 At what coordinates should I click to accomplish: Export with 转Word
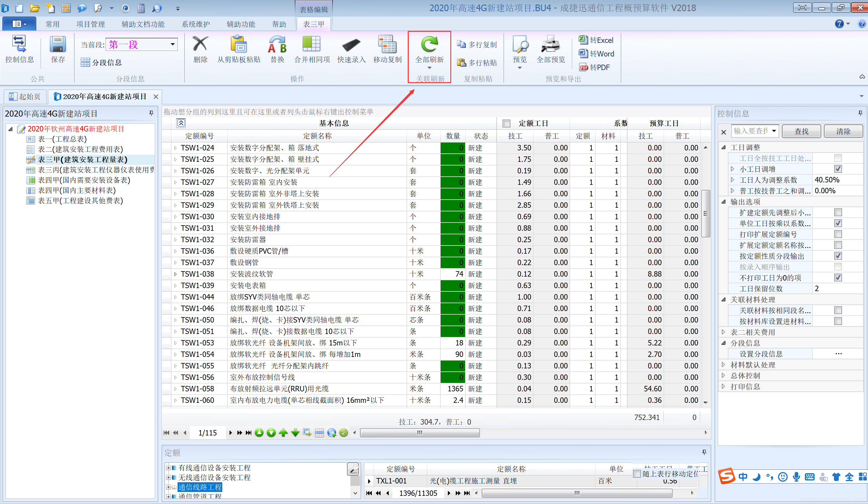[596, 53]
